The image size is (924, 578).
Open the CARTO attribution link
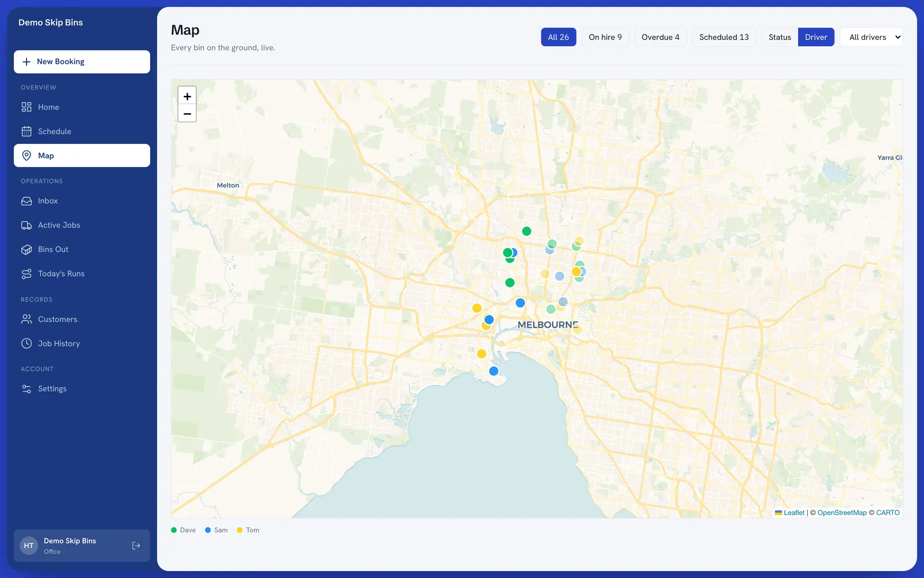888,513
